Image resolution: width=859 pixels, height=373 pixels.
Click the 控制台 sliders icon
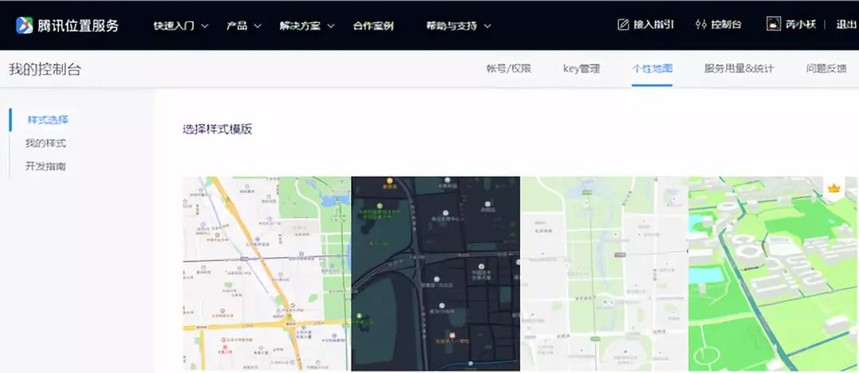(701, 25)
